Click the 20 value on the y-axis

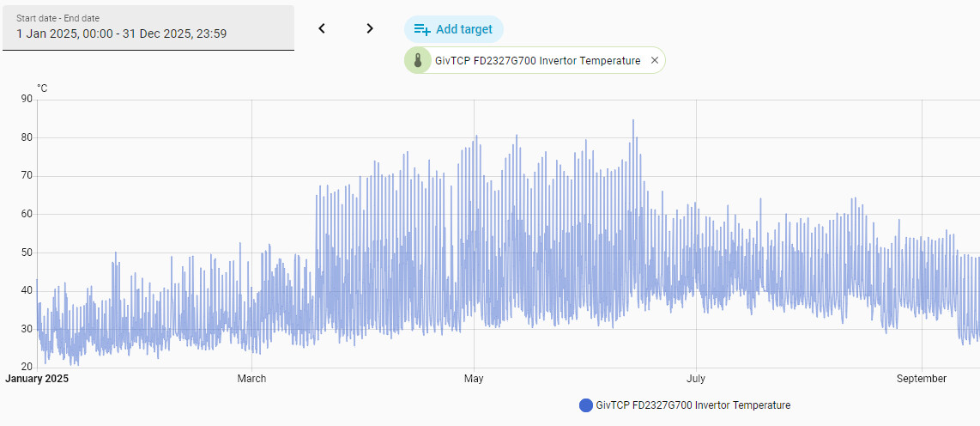(x=27, y=367)
